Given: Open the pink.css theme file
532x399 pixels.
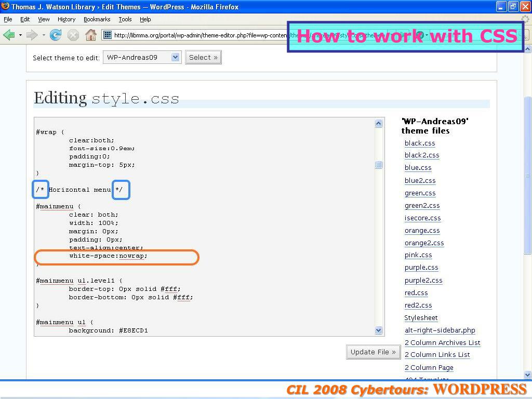Looking at the screenshot, I should pos(418,255).
